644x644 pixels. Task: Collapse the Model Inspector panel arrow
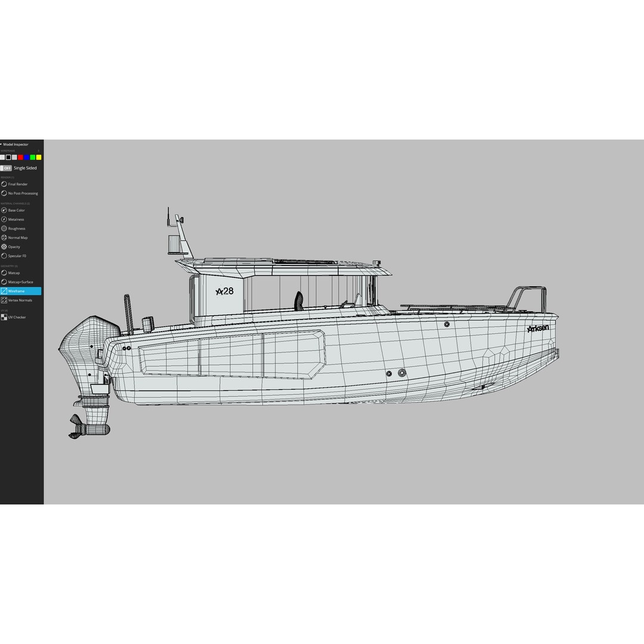pyautogui.click(x=1, y=144)
